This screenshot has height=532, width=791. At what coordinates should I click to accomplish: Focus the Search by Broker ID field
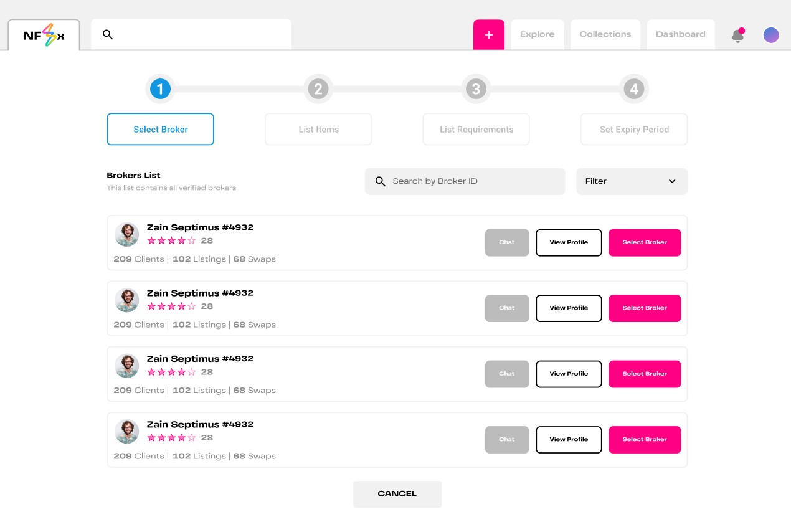(473, 181)
